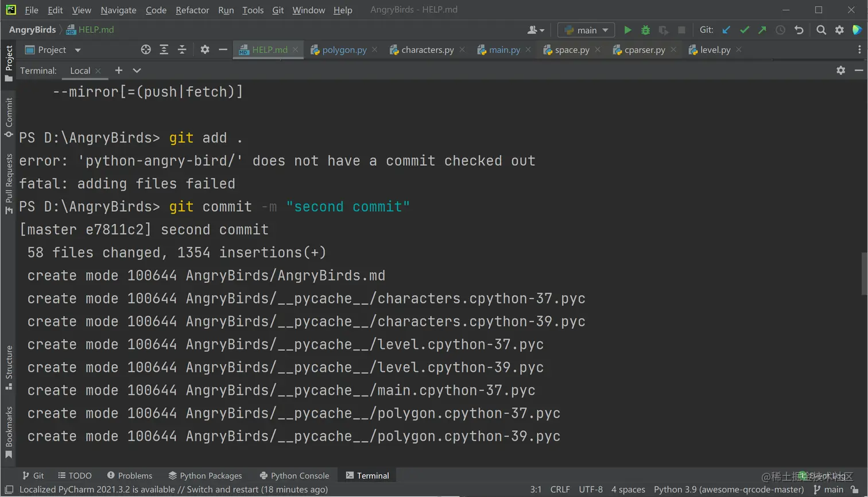Switch to characters.py editor tab
The height and width of the screenshot is (497, 868).
(x=427, y=50)
